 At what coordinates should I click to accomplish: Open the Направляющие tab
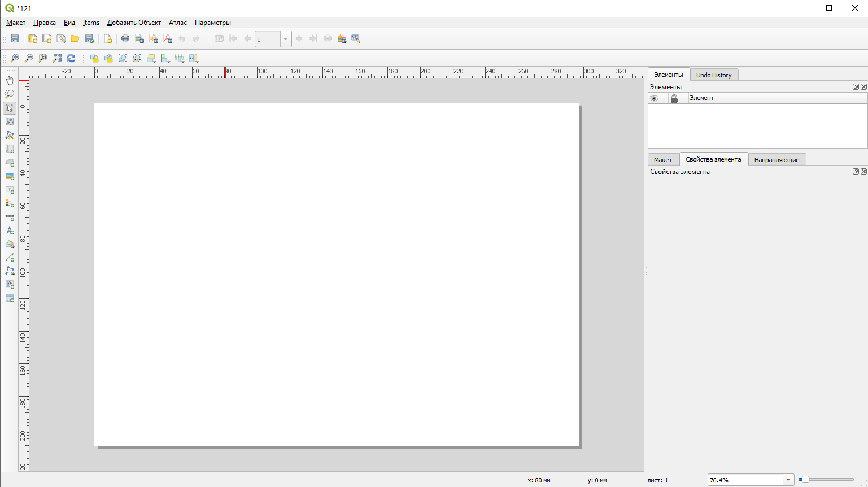[777, 160]
